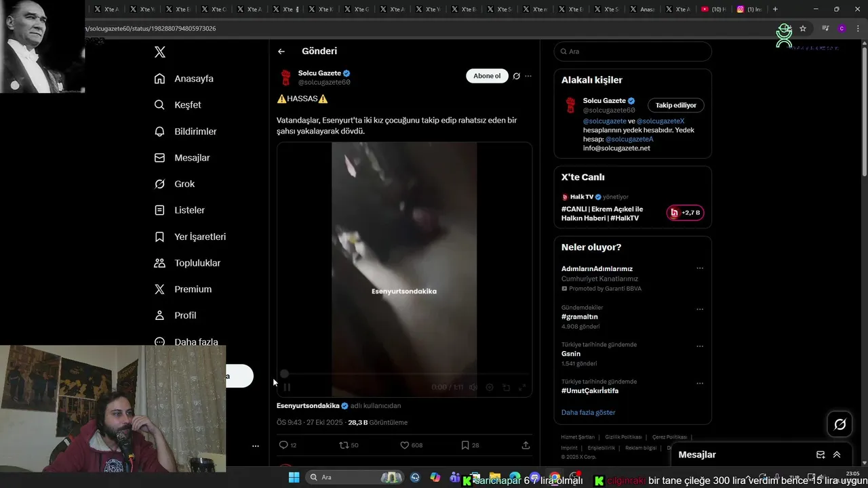Click the X logo in the sidebar

pos(160,52)
